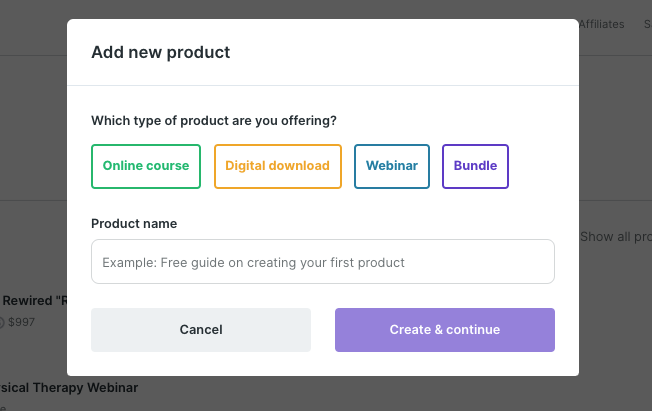Focus the Product name text field
The width and height of the screenshot is (652, 411).
pos(322,262)
